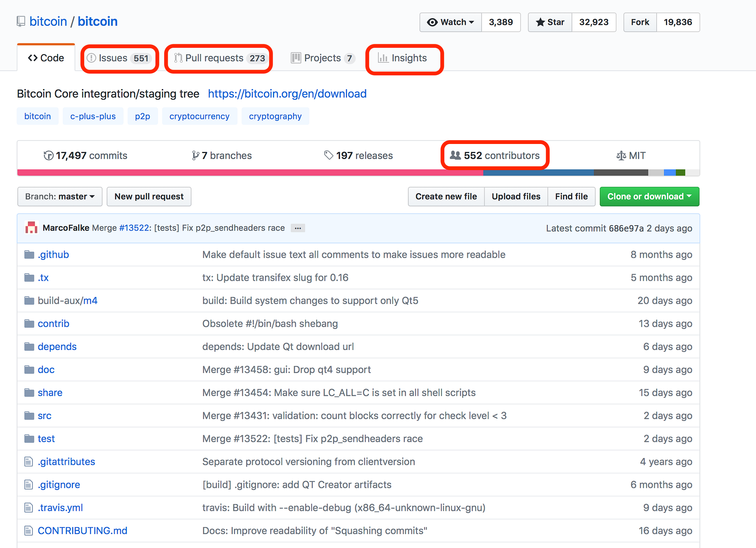Click the Upload files button

pos(516,197)
